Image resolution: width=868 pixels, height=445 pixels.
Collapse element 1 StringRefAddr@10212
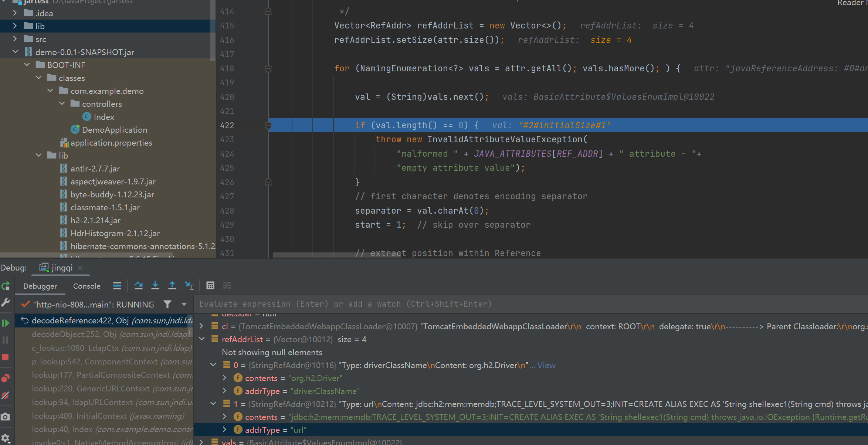click(x=213, y=404)
